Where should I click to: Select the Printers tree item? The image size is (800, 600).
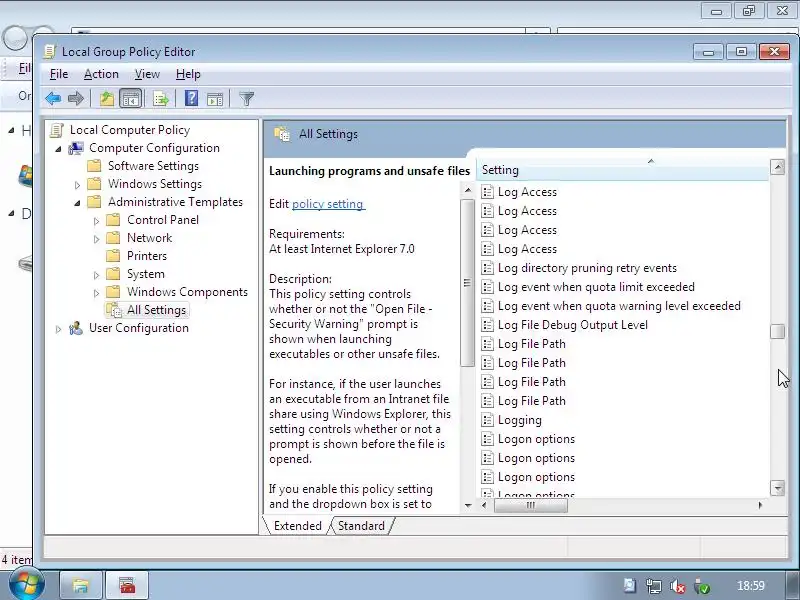pyautogui.click(x=147, y=256)
